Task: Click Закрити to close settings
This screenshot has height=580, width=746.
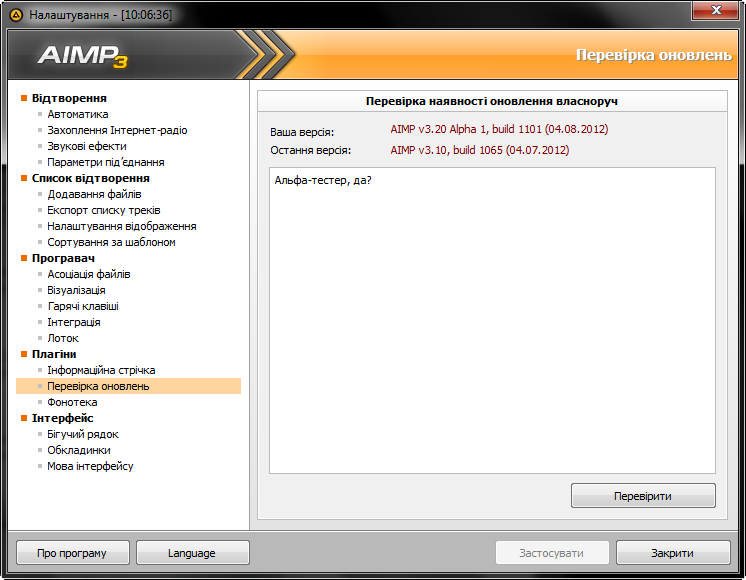Action: click(x=673, y=553)
